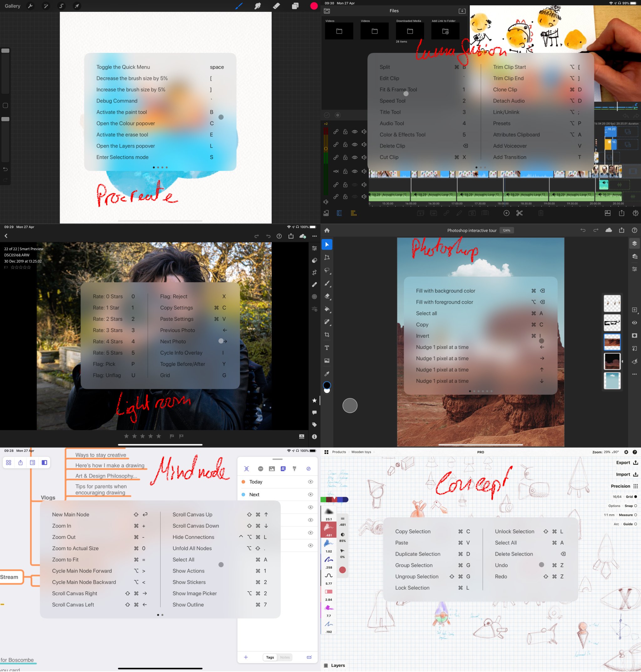641x672 pixels.
Task: Open Lightroom help question icon
Action: (x=279, y=236)
